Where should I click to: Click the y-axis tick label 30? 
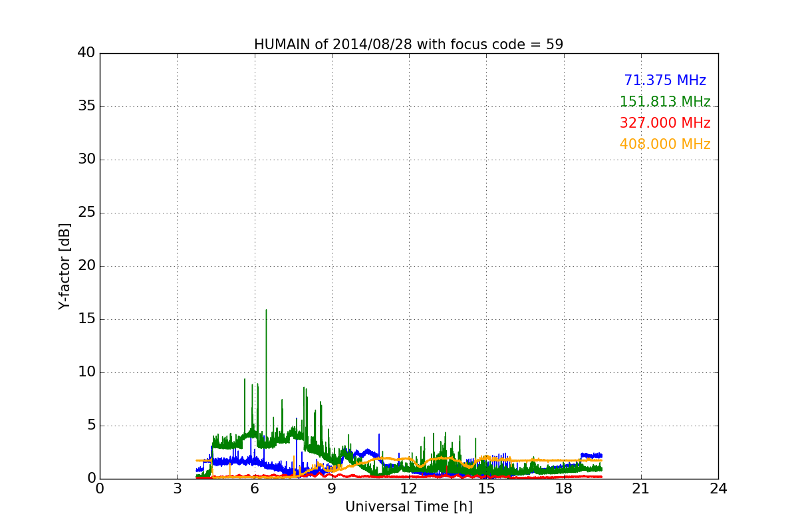tap(86, 160)
